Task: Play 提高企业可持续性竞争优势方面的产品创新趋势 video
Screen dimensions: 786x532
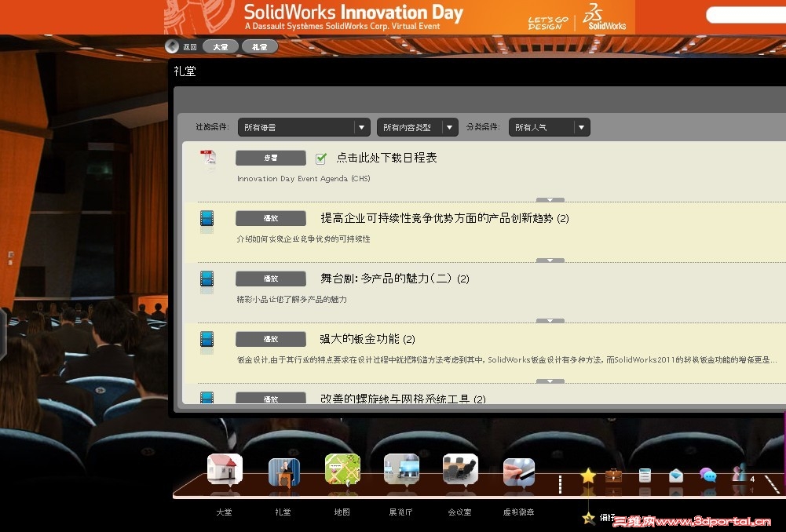Action: (x=271, y=218)
